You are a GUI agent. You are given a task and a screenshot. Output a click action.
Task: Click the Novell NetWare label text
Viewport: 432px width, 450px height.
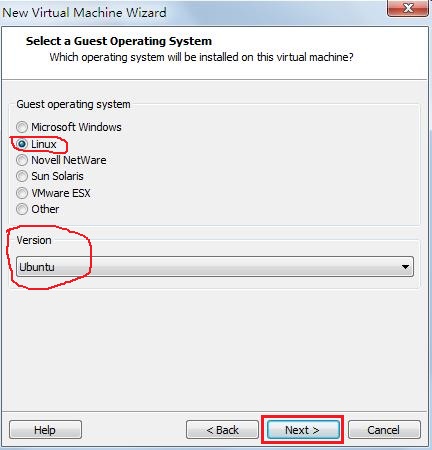click(x=69, y=160)
